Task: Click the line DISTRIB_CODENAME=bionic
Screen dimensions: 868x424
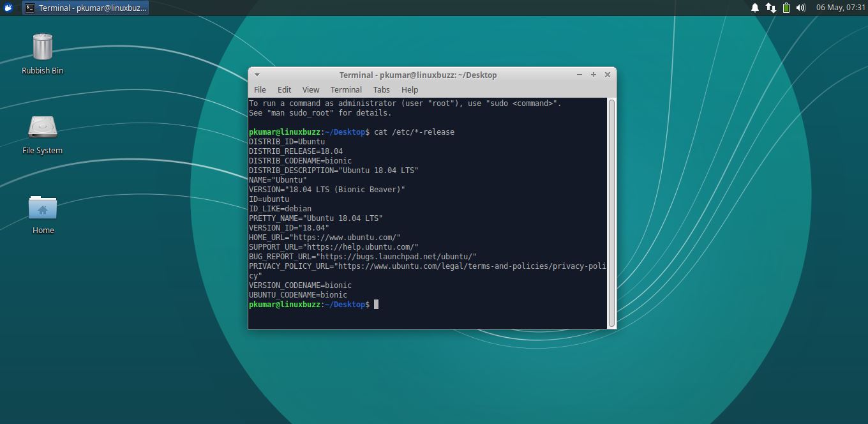Action: (300, 161)
